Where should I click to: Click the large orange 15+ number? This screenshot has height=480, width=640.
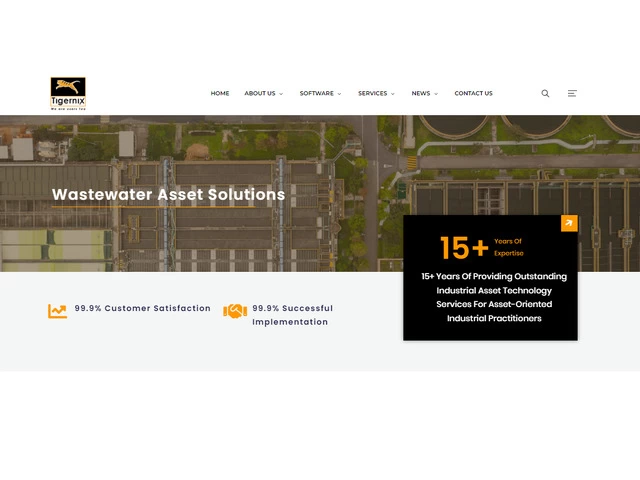point(464,248)
